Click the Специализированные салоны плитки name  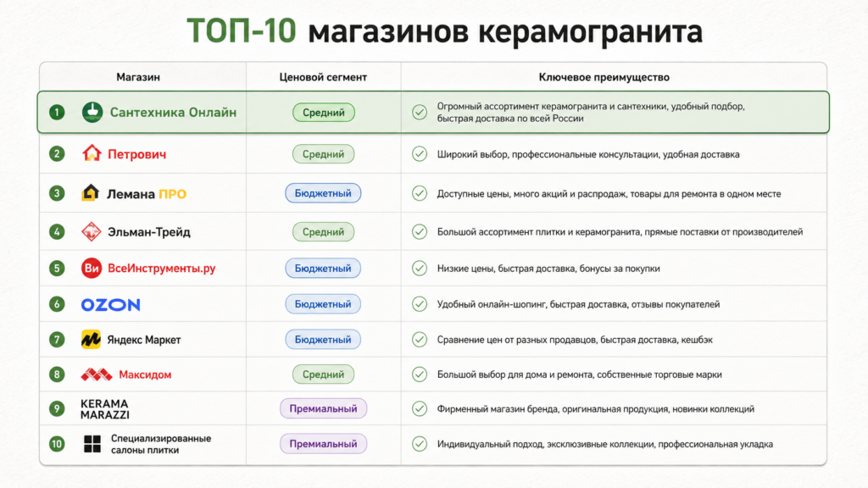click(161, 444)
